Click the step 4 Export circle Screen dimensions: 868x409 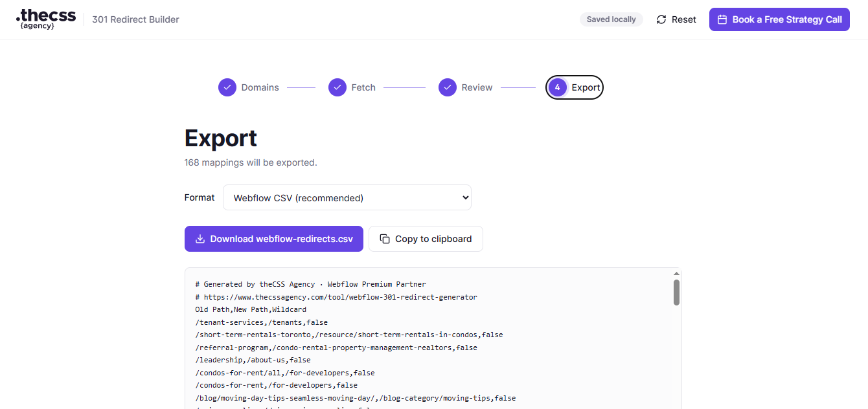tap(558, 87)
